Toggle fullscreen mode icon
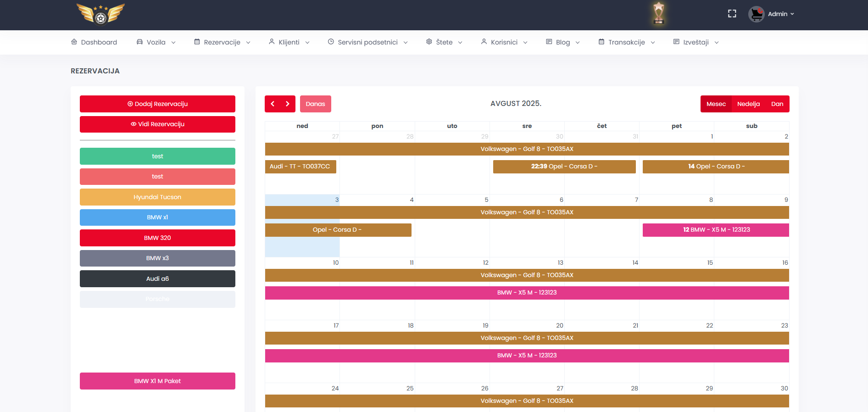 (732, 14)
